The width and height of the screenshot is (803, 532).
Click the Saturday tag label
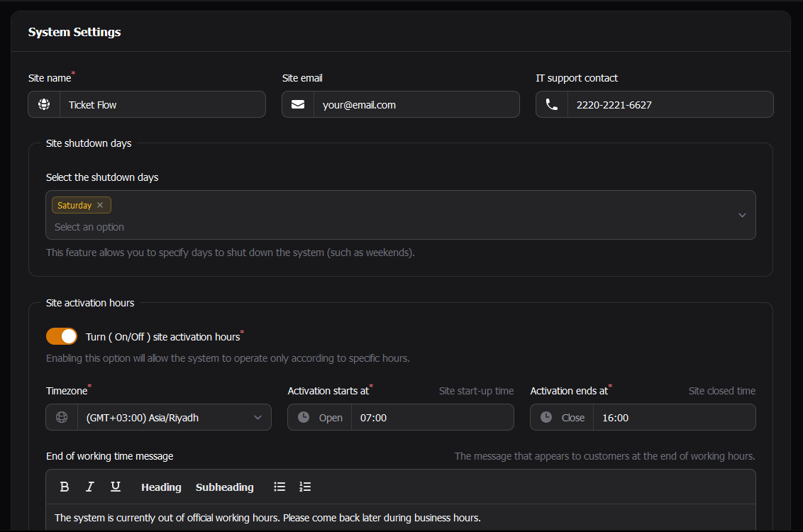[74, 205]
